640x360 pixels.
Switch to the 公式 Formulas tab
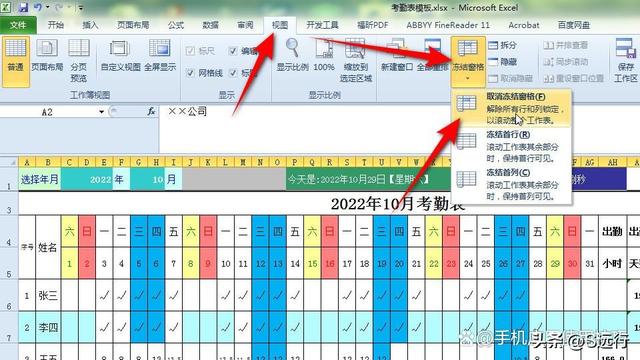click(x=176, y=25)
